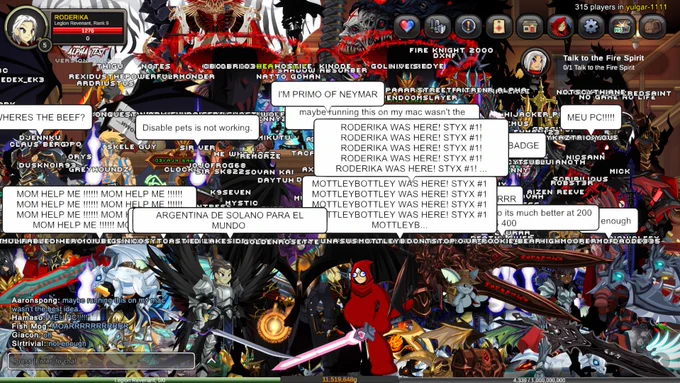Screen dimensions: 680x383
Task: Click the green Legion Revenant experience bar
Action: [140, 380]
